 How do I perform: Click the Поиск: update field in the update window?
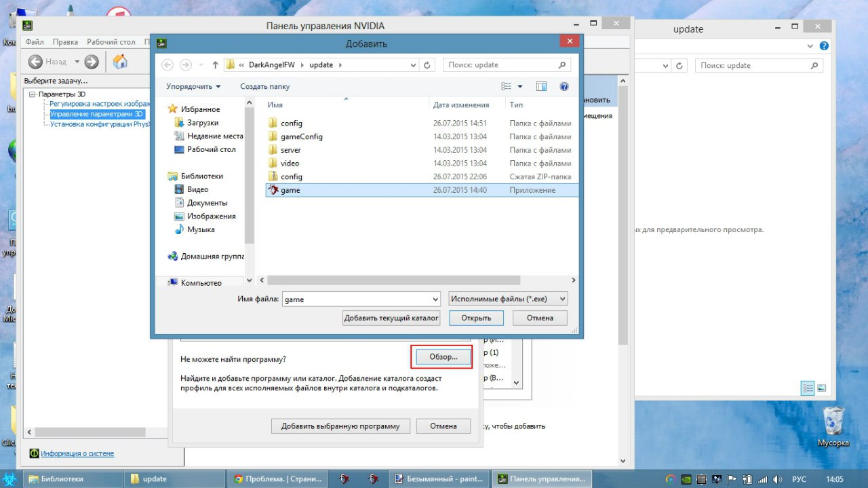(759, 66)
